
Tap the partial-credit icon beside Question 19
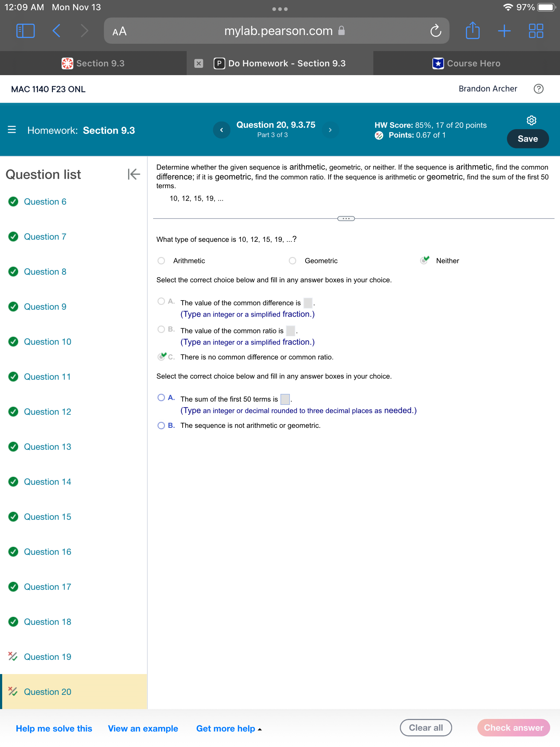pos(13,656)
